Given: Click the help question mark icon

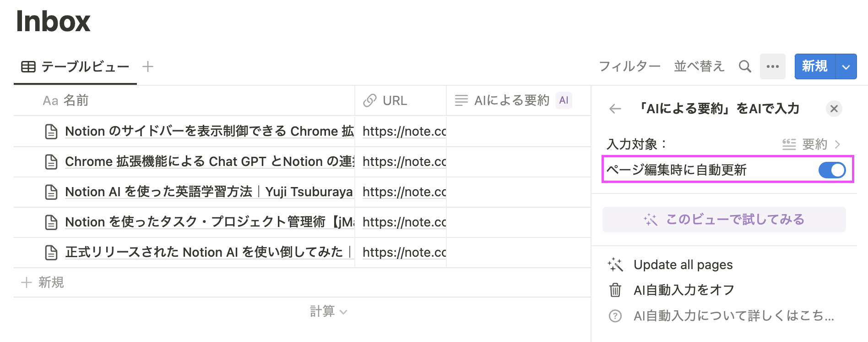Looking at the screenshot, I should pos(615,316).
